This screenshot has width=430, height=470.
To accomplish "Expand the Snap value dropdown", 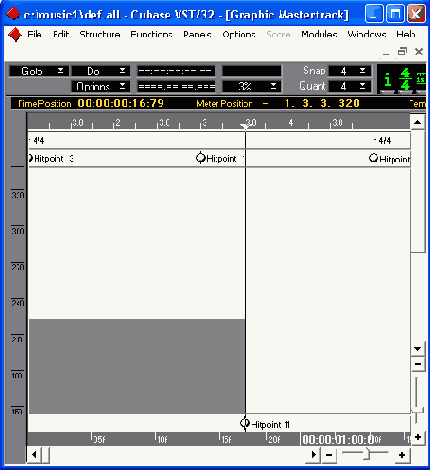I will click(x=350, y=71).
